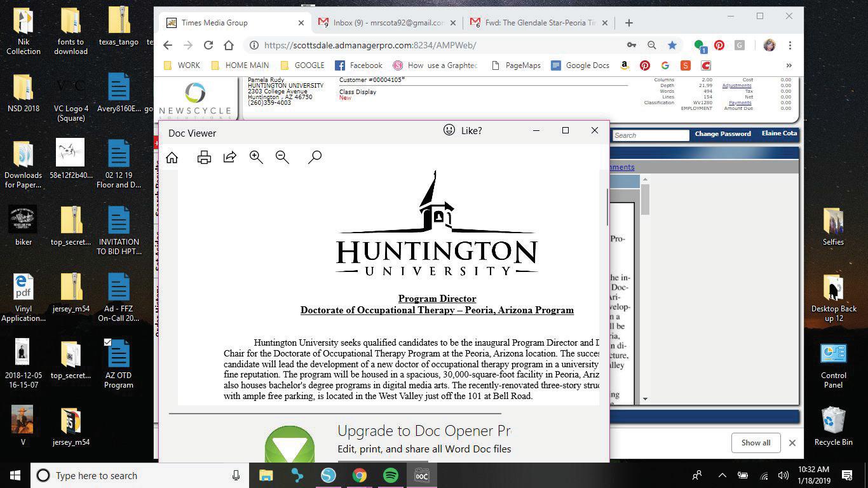The image size is (868, 488).
Task: Open the Action Center notifications icon
Action: tap(847, 475)
